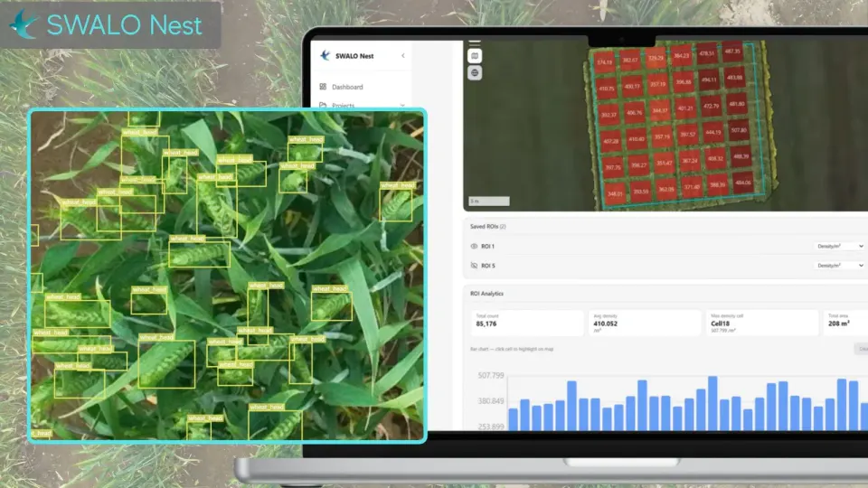868x488 pixels.
Task: Click the ROI Analytics heading
Action: (486, 294)
